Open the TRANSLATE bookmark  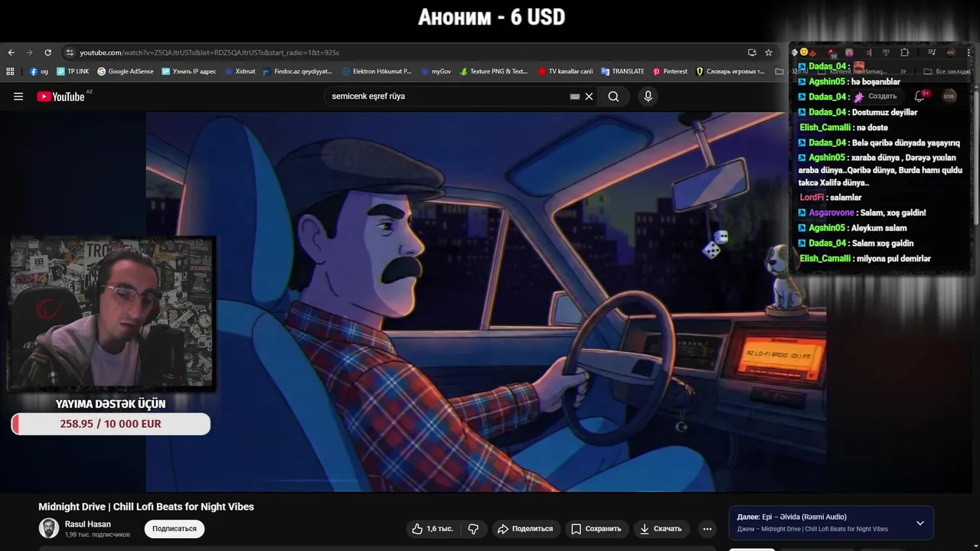tap(622, 71)
